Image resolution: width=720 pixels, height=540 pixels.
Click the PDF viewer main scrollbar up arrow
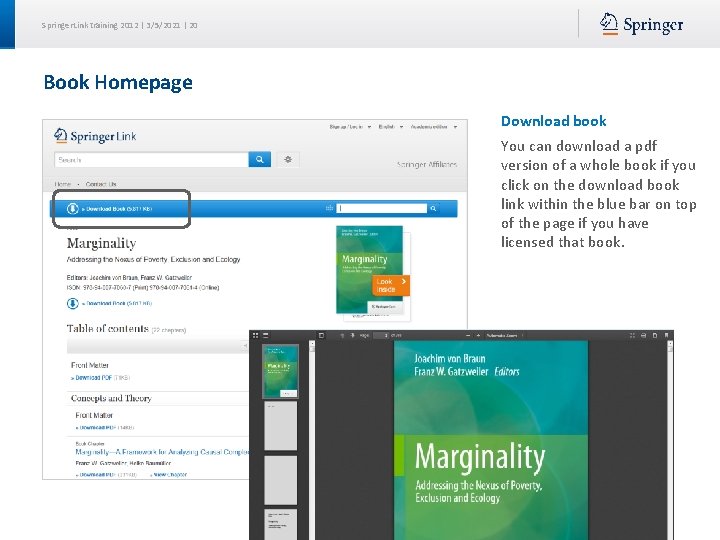[670, 343]
